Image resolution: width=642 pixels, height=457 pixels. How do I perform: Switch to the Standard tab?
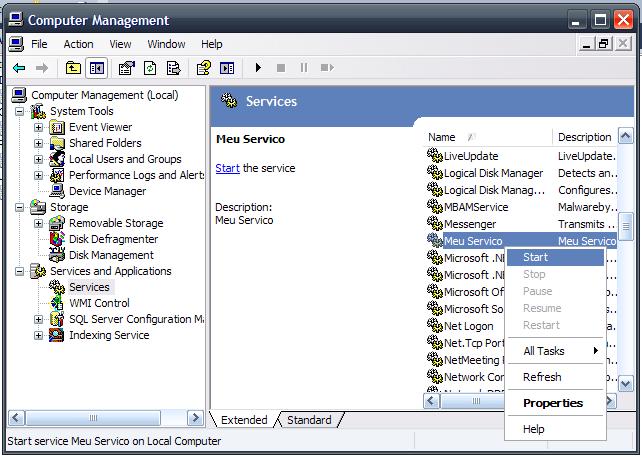[x=309, y=420]
